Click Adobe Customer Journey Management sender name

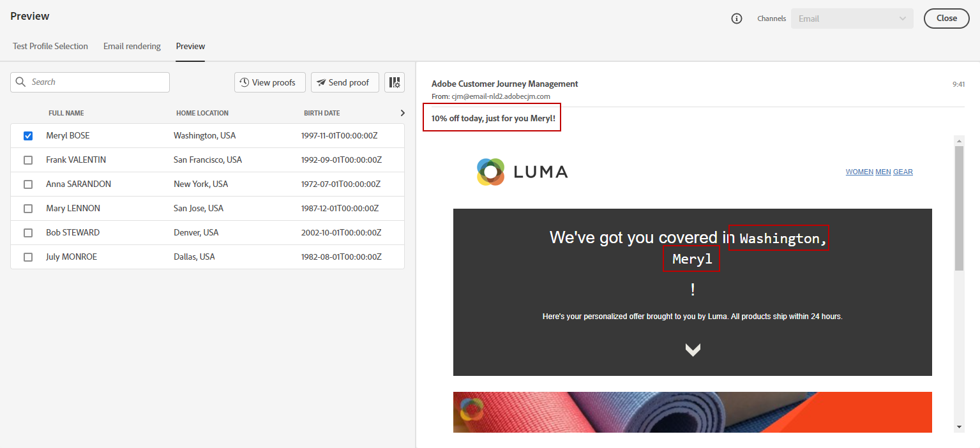[504, 84]
